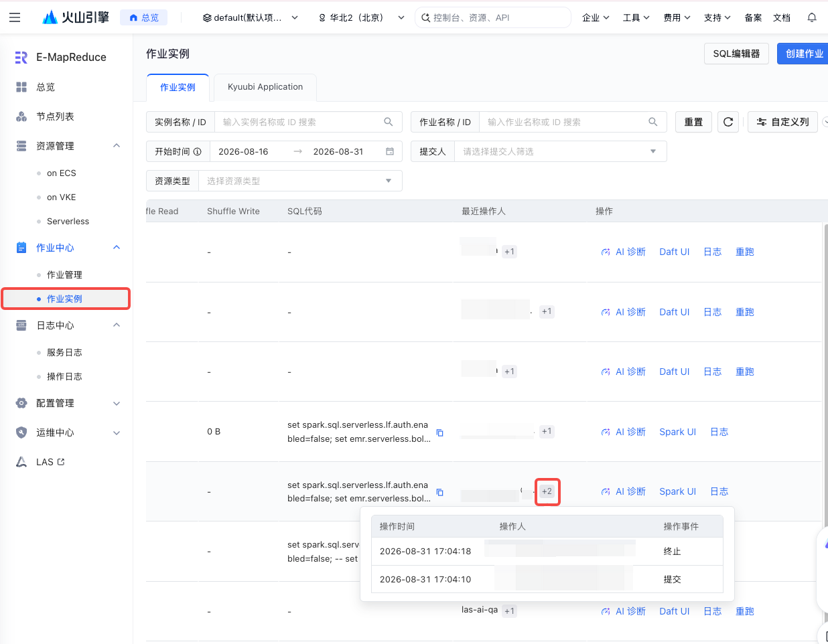Expand the 运维中心 sidebar section
Viewport: 828px width, 644px height.
(117, 432)
